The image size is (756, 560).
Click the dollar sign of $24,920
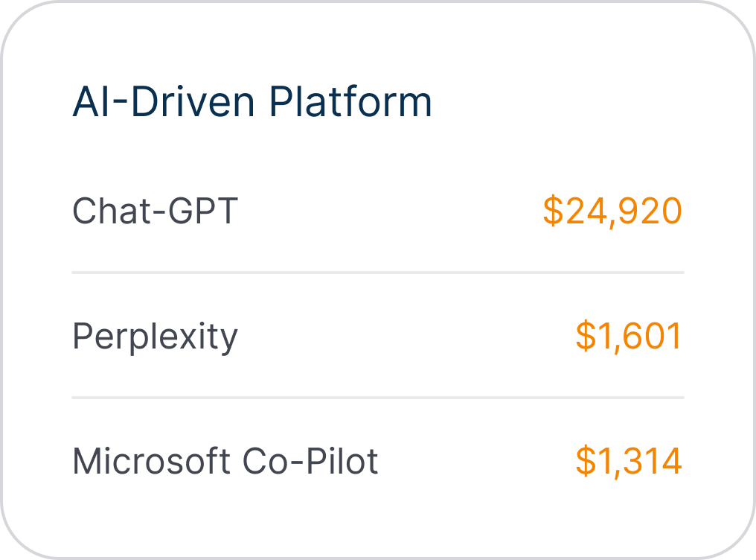coord(552,211)
